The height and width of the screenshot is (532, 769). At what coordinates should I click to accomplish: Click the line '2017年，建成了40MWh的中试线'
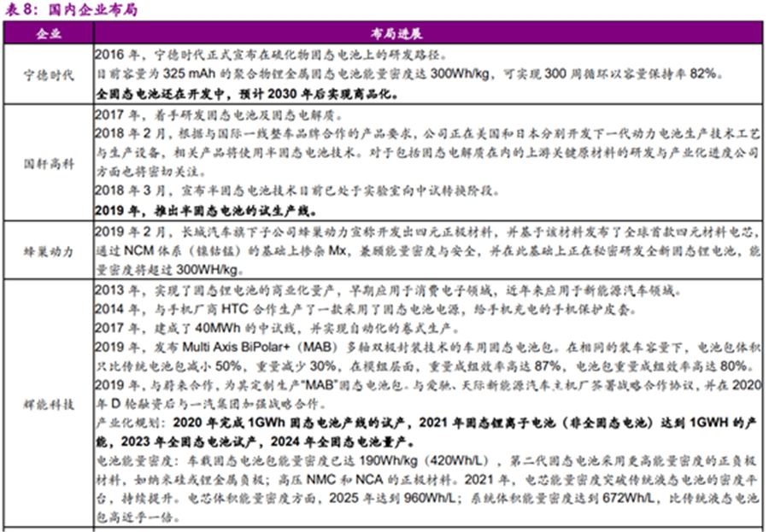click(x=277, y=328)
